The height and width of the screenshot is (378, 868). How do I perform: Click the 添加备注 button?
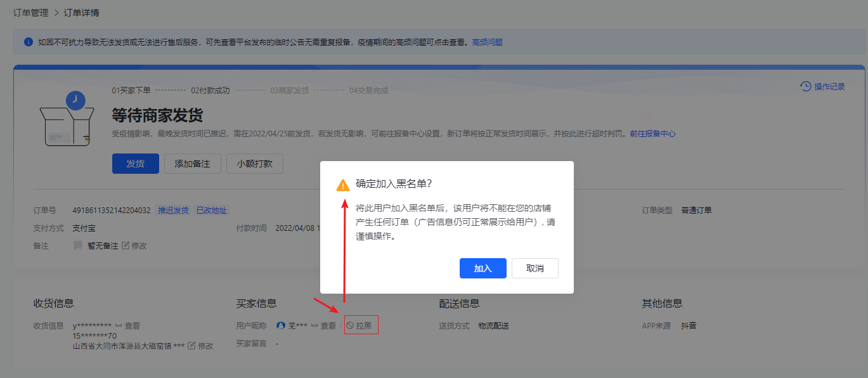click(x=192, y=163)
